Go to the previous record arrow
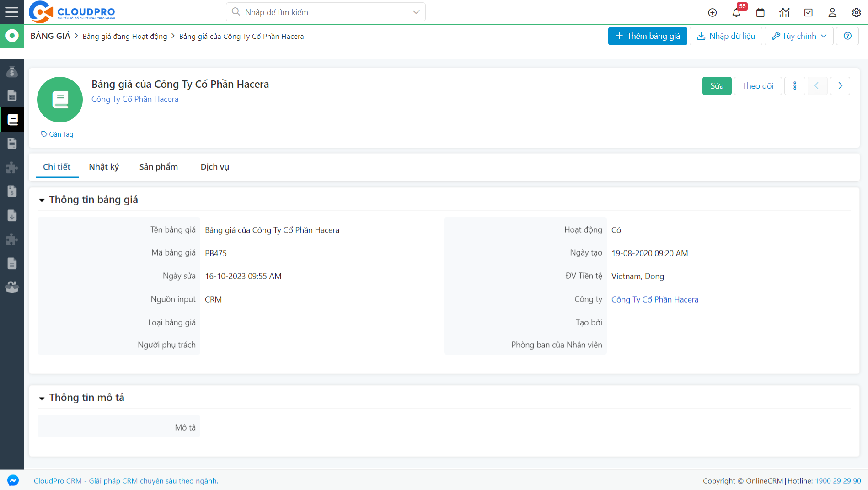This screenshot has height=490, width=868. click(x=816, y=86)
